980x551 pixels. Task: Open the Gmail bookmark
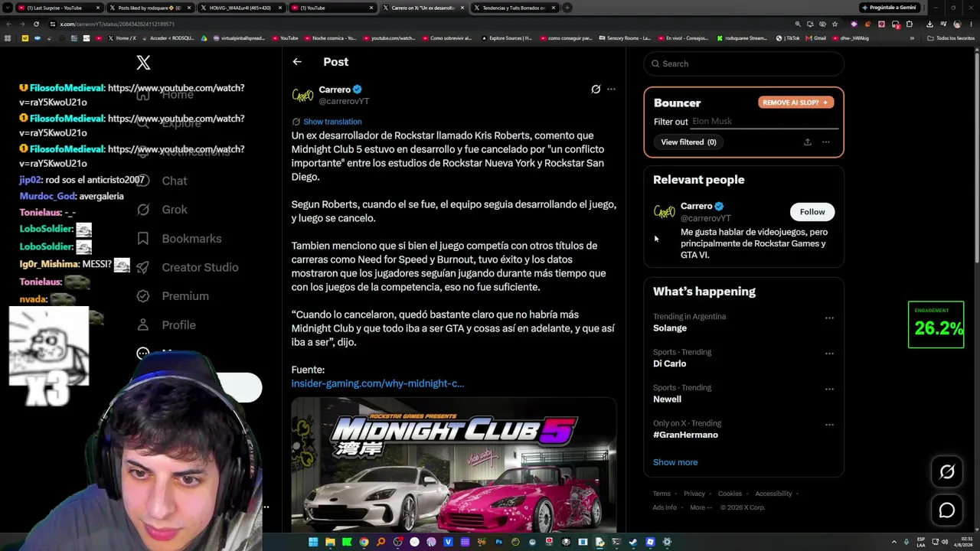pyautogui.click(x=816, y=38)
